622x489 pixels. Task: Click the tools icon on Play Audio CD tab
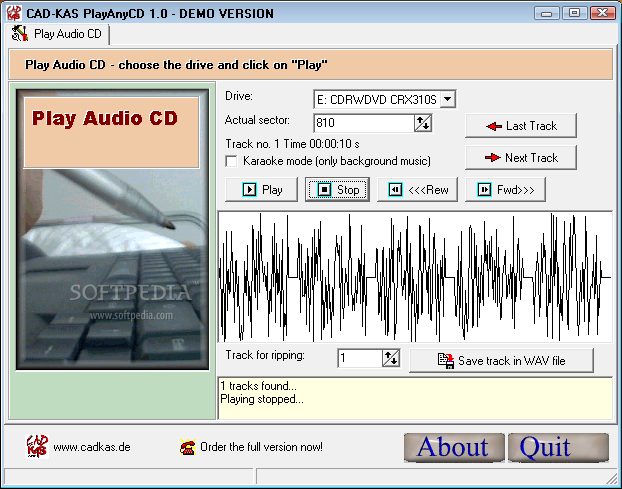[20, 33]
